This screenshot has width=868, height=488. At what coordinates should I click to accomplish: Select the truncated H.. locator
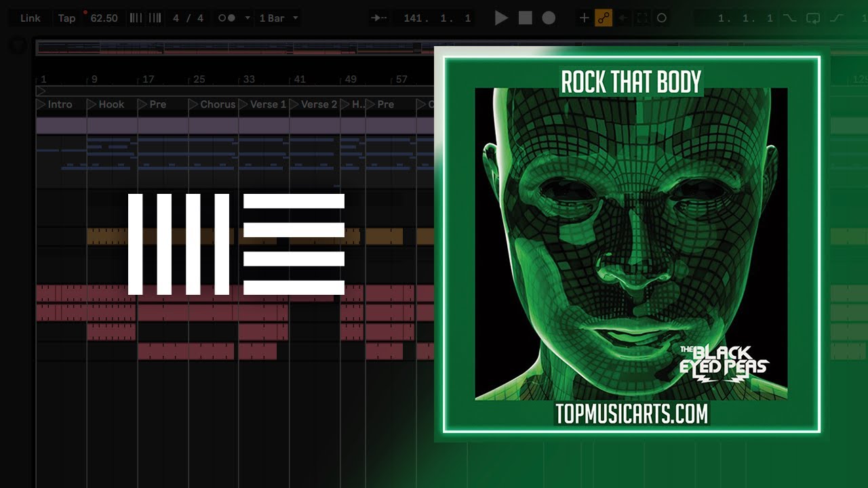click(353, 104)
